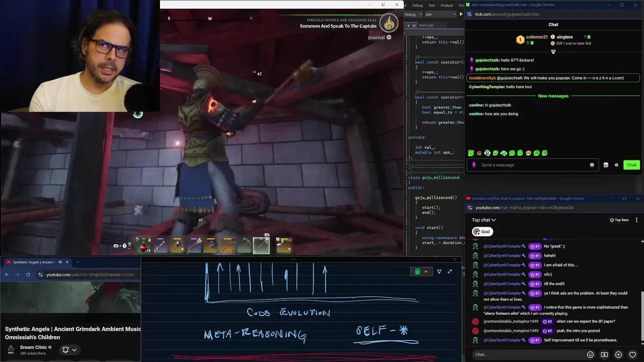Image resolution: width=644 pixels, height=362 pixels.
Task: Open site info icon in Kick address bar
Action: (469, 14)
